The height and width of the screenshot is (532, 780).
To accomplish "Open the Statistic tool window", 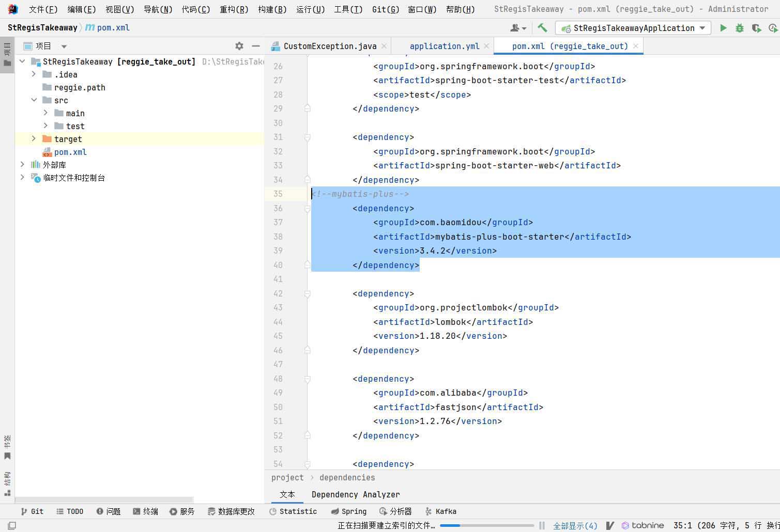I will click(293, 511).
